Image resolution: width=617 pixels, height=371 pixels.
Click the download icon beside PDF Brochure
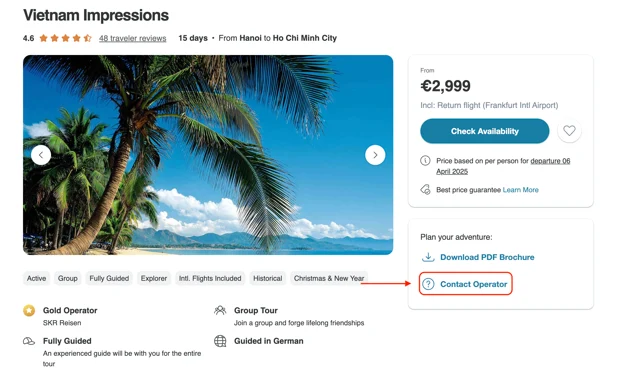(428, 257)
